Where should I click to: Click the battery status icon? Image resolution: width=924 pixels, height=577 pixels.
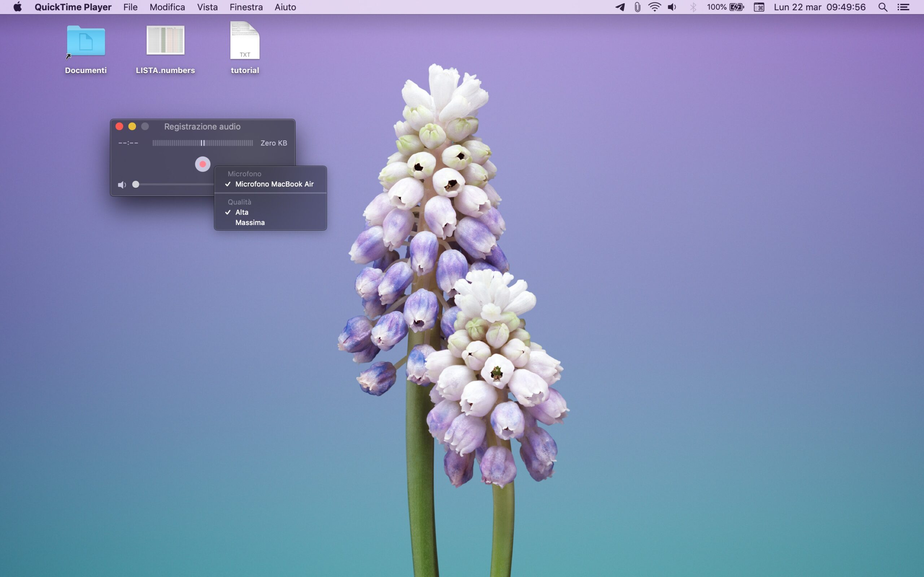[736, 7]
